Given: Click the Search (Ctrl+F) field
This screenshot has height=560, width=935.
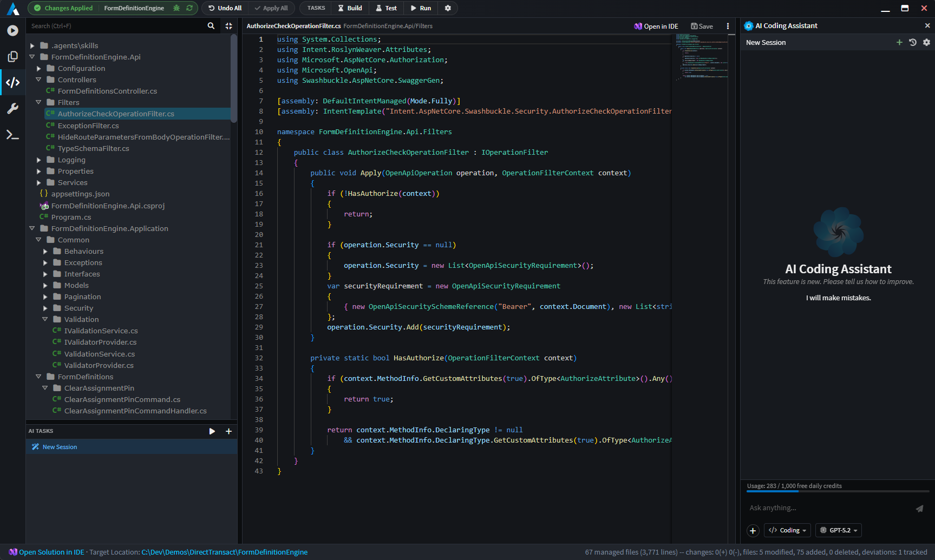Looking at the screenshot, I should (x=116, y=25).
